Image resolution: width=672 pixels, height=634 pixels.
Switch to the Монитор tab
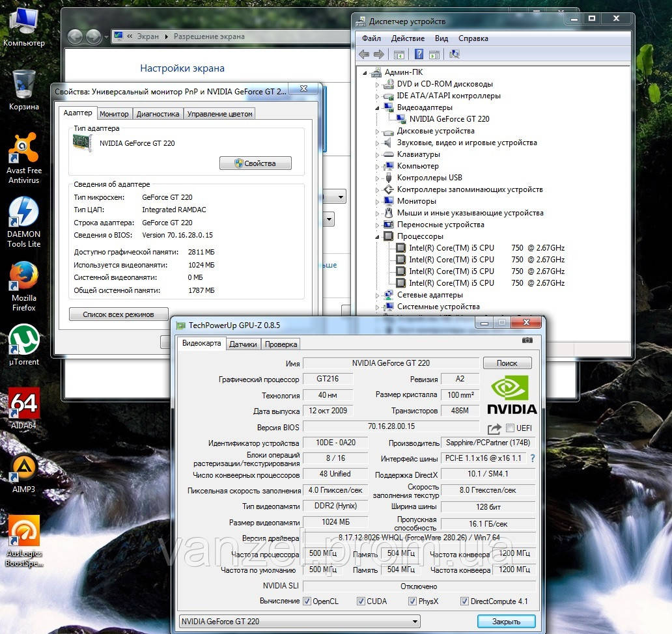pyautogui.click(x=114, y=114)
